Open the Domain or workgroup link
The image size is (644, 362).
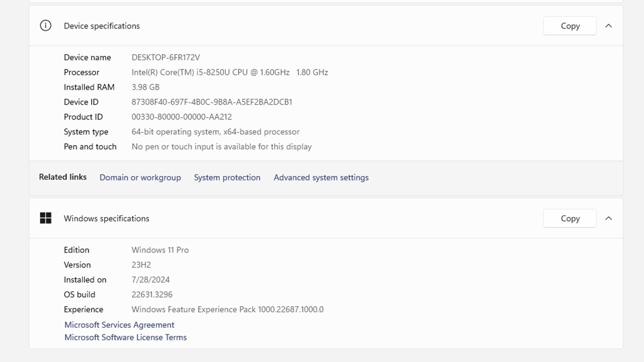click(140, 177)
